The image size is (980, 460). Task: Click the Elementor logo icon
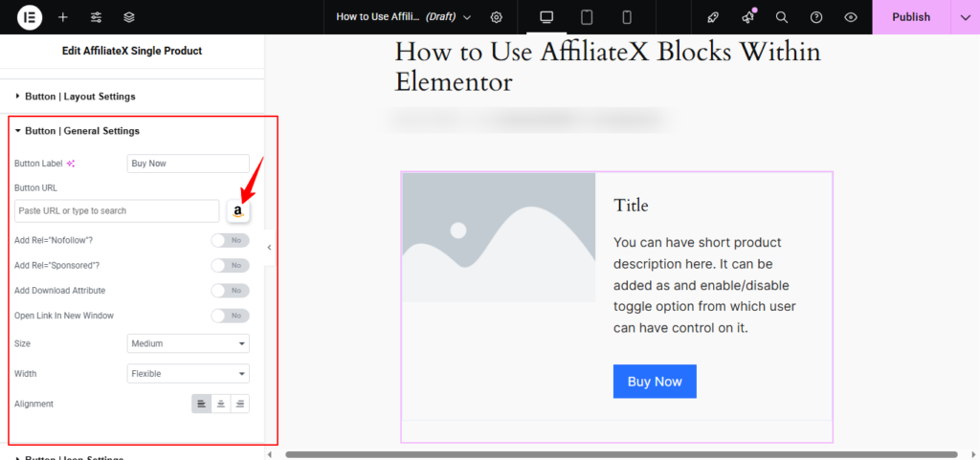tap(30, 17)
